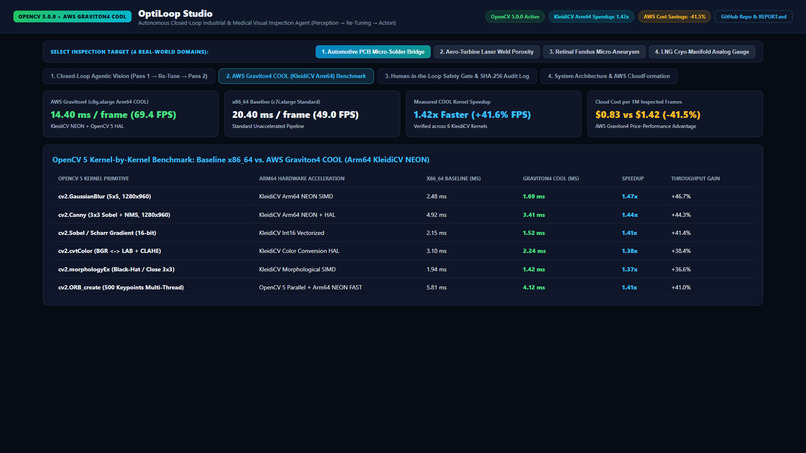Click OPENCV 5 KERNEL PRIMITIVE column header
Image resolution: width=806 pixels, height=453 pixels.
(94, 178)
